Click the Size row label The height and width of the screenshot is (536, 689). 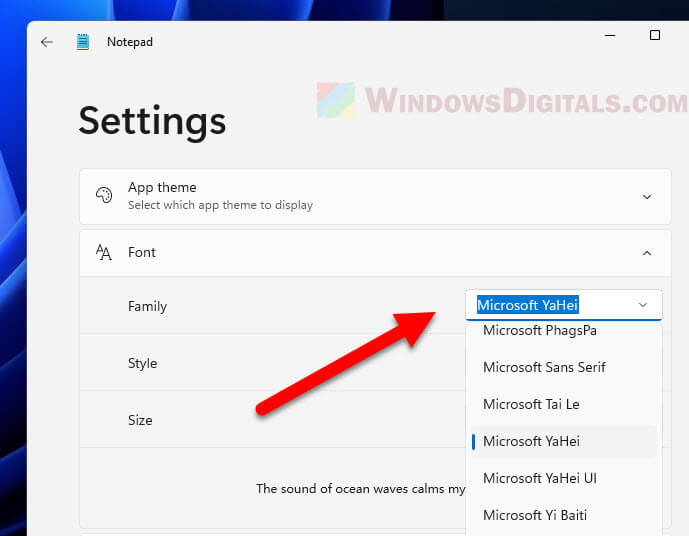[x=140, y=420]
